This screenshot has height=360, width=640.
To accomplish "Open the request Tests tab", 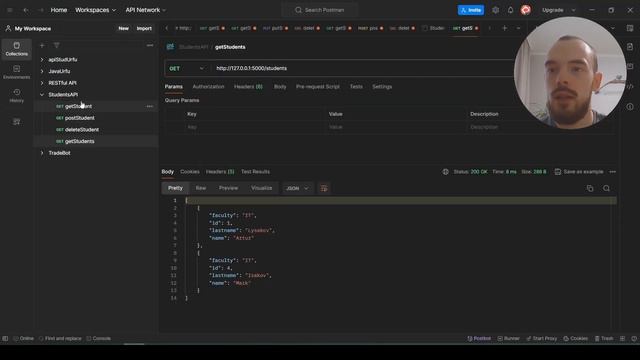I will coord(356,87).
